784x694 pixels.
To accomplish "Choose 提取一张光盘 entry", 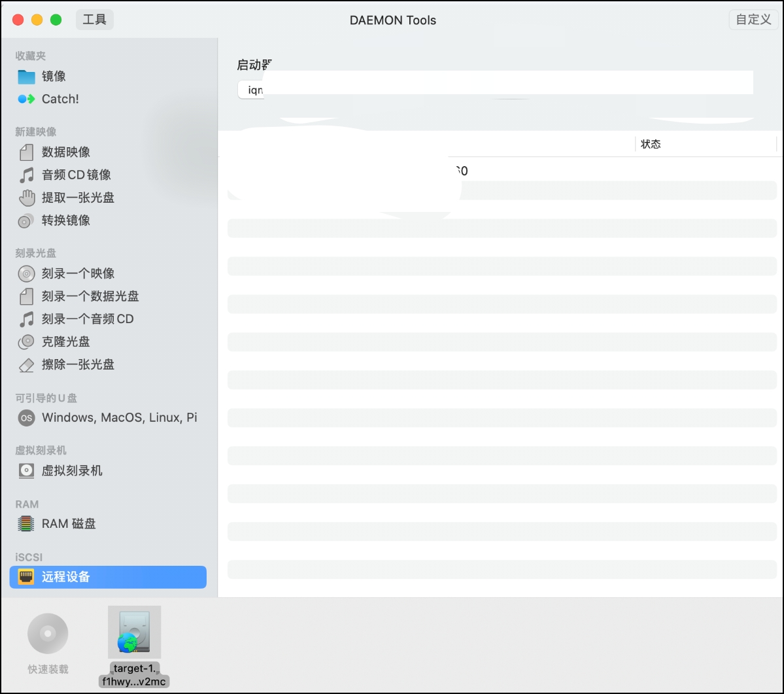I will [x=78, y=198].
